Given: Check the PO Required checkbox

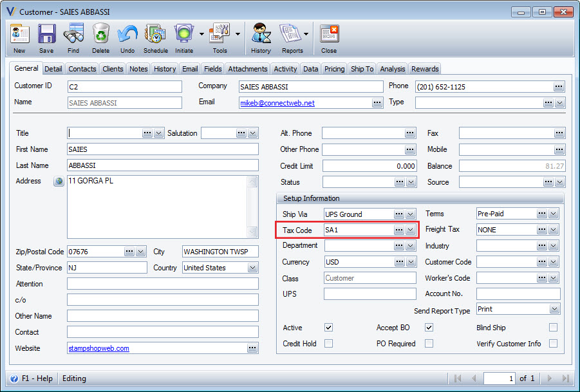Looking at the screenshot, I should (429, 344).
